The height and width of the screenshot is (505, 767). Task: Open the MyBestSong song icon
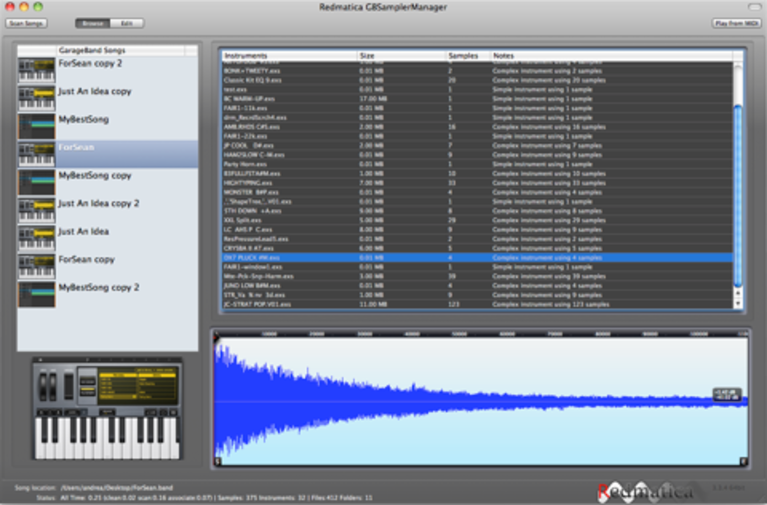tap(37, 126)
